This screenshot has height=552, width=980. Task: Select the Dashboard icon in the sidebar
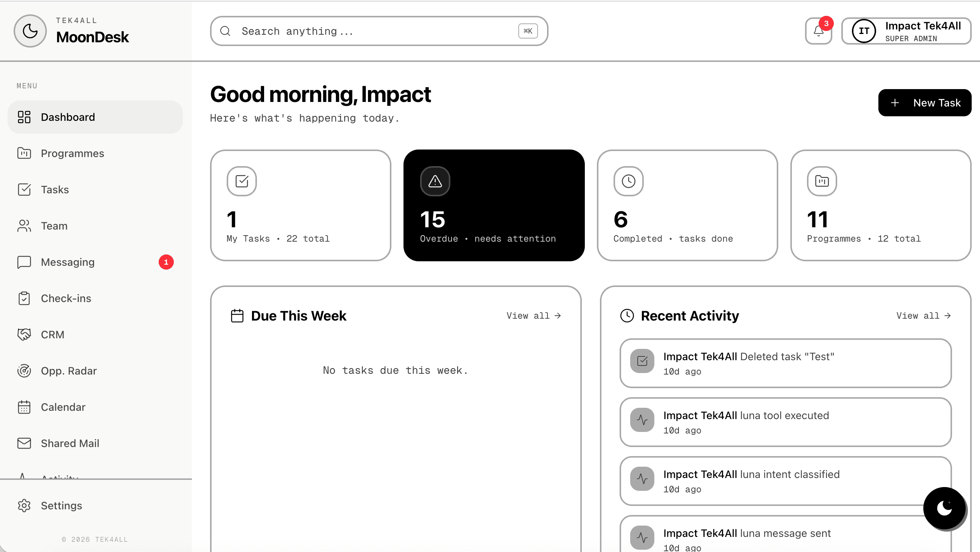[24, 117]
